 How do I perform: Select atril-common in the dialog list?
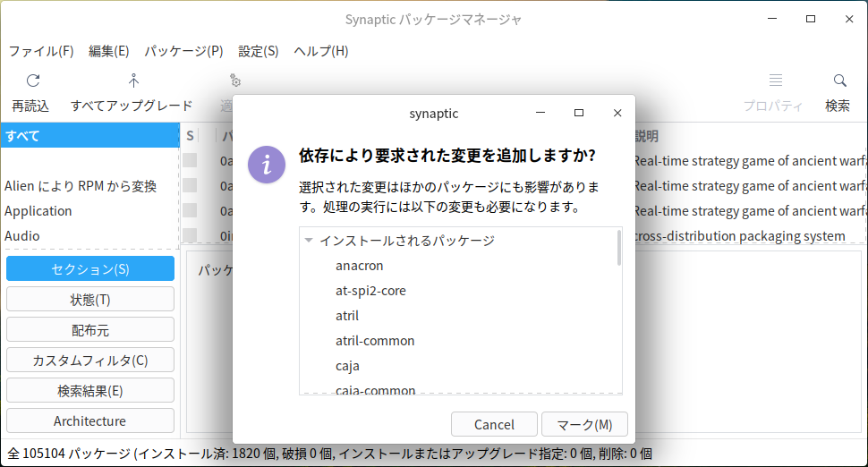375,340
